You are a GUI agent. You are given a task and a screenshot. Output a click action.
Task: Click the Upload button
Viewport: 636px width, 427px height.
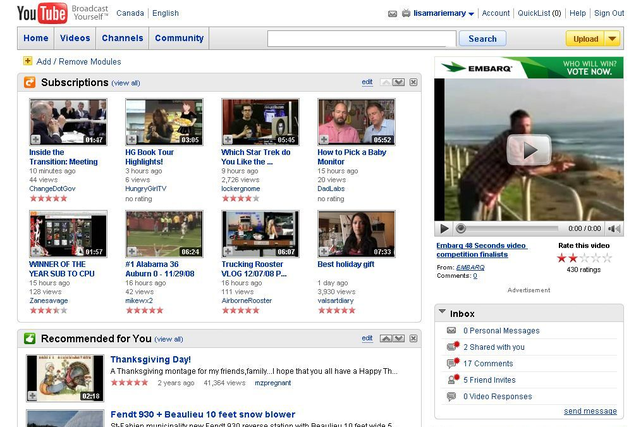pyautogui.click(x=585, y=39)
